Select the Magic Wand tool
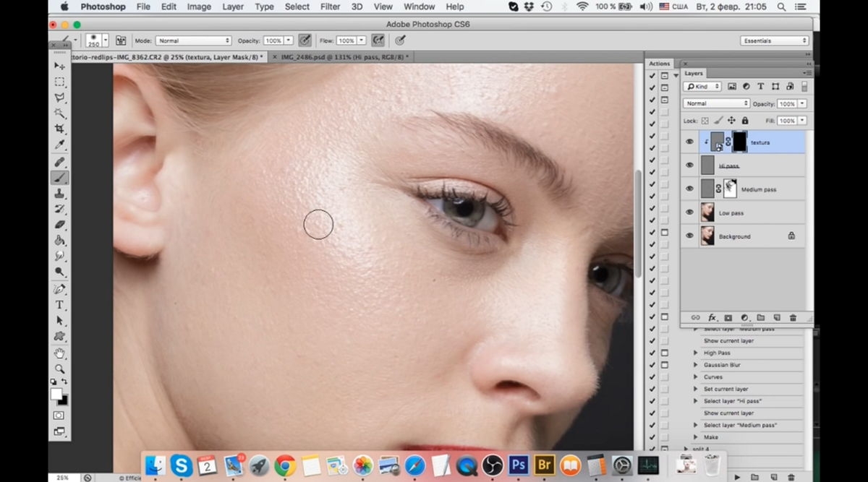Viewport: 868px width, 482px height. [60, 113]
